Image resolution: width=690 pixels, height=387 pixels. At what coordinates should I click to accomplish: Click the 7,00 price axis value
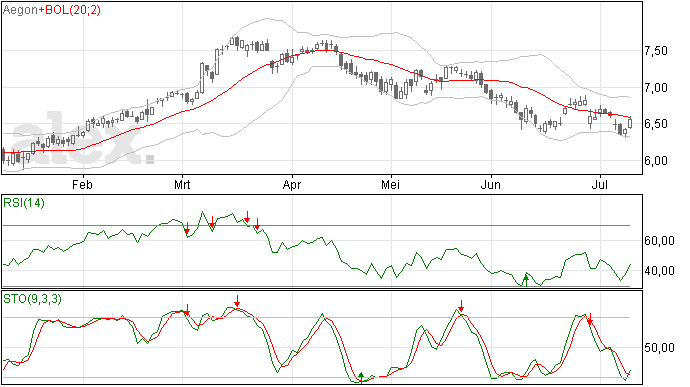(x=656, y=88)
